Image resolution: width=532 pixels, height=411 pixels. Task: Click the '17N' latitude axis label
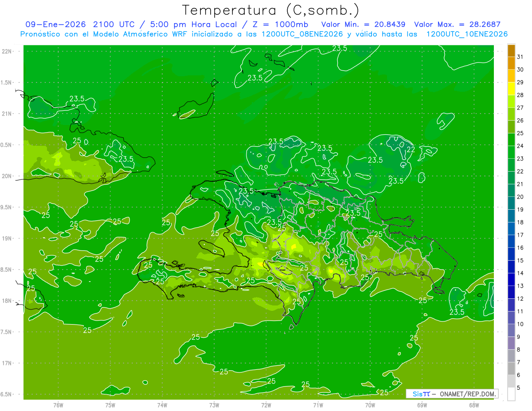(7, 363)
